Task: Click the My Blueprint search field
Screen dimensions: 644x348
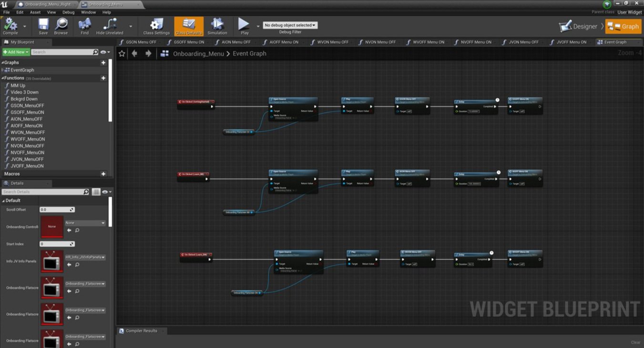Action: tap(64, 52)
